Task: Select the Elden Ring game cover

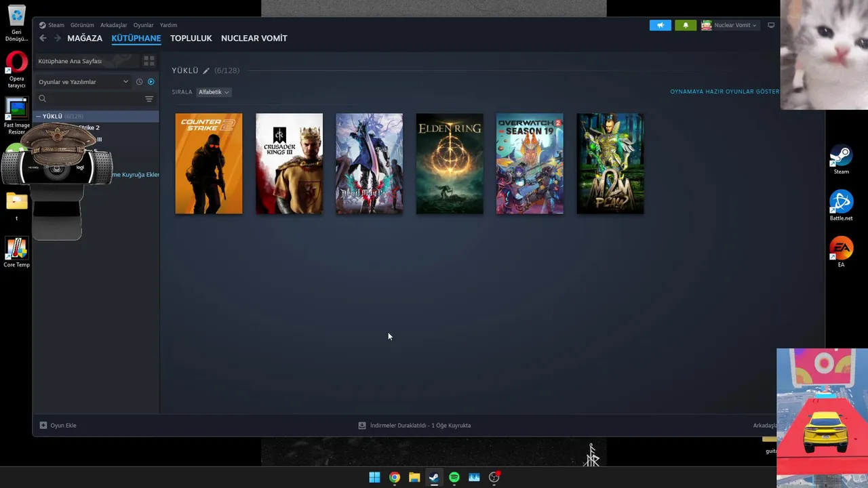Action: [450, 163]
